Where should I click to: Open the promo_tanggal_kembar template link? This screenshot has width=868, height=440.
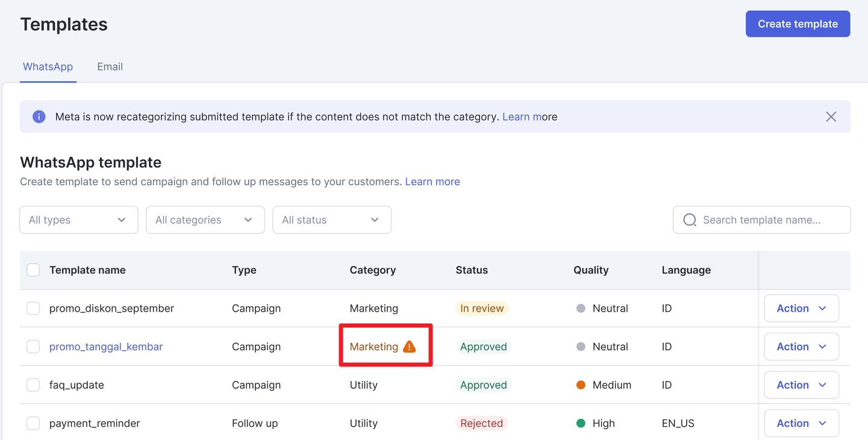(106, 347)
